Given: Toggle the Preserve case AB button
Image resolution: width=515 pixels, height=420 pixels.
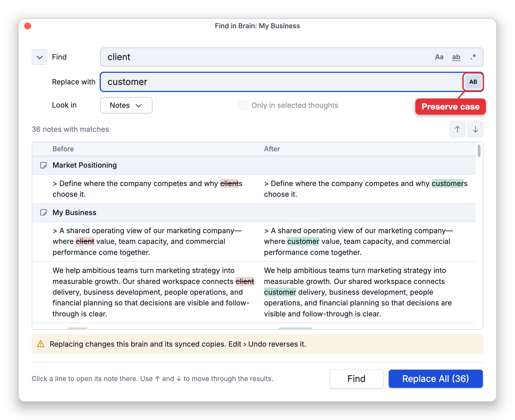Looking at the screenshot, I should (x=473, y=82).
